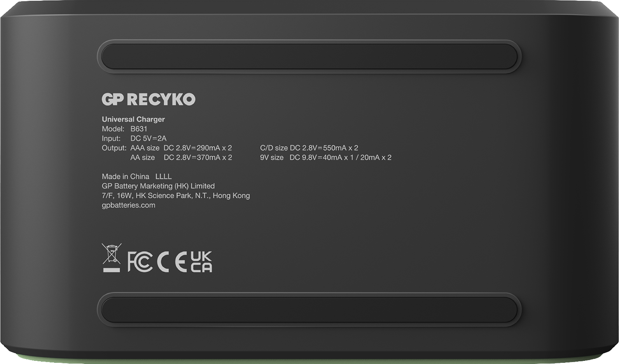Viewport: 619px width, 364px height.
Task: Open the gpbatteries.com website text
Action: [128, 205]
